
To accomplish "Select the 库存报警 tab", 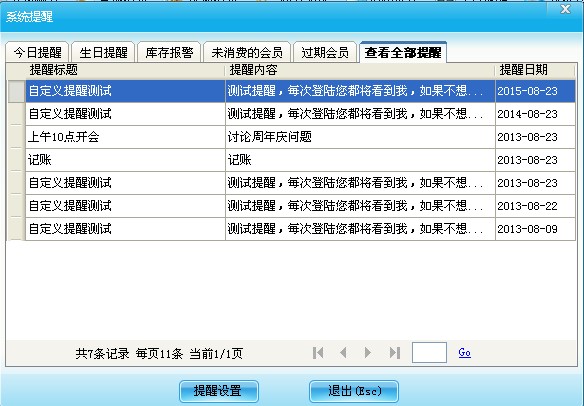I will coord(169,52).
